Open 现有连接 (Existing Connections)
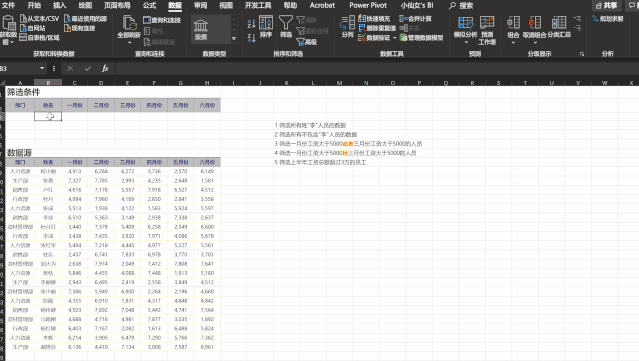 [79, 28]
